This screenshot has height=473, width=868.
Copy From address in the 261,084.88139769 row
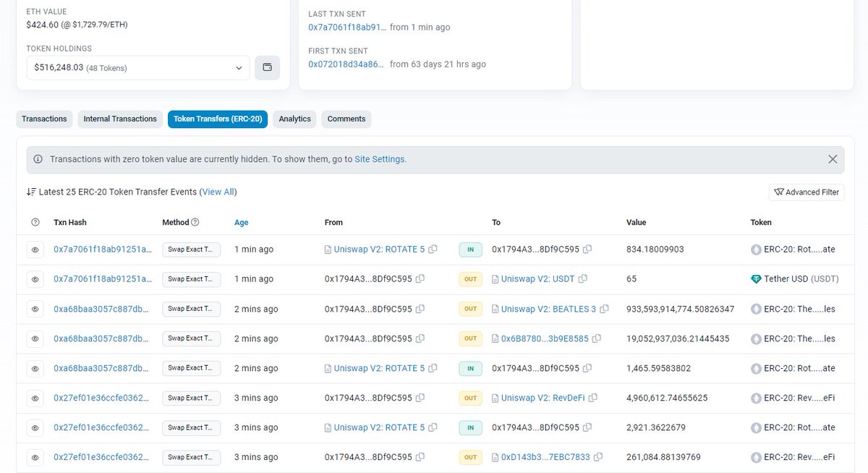pos(420,457)
